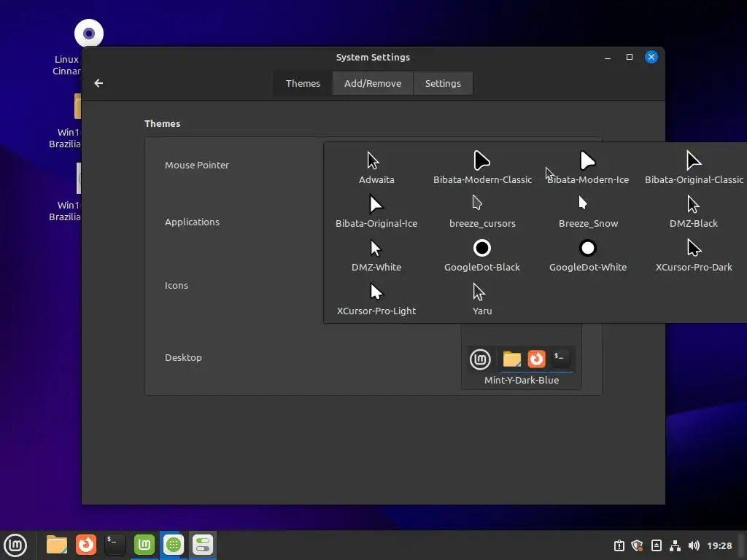
Task: Select the DMZ-Black cursor theme
Action: [694, 211]
